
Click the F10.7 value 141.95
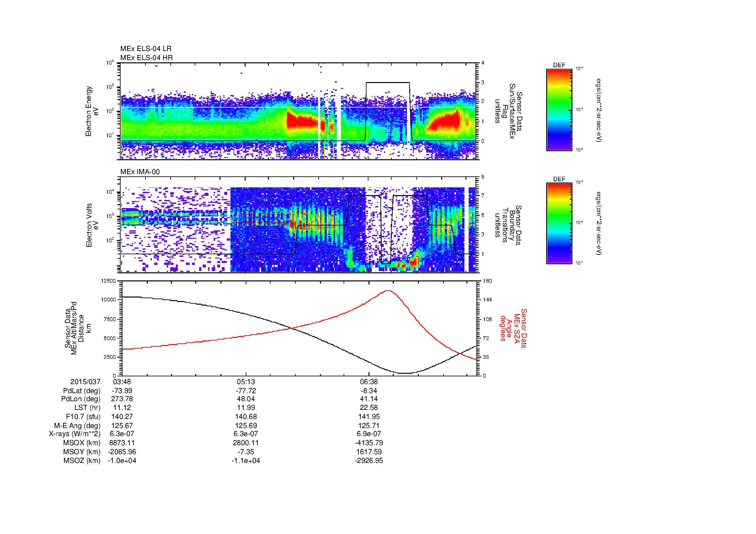click(369, 416)
